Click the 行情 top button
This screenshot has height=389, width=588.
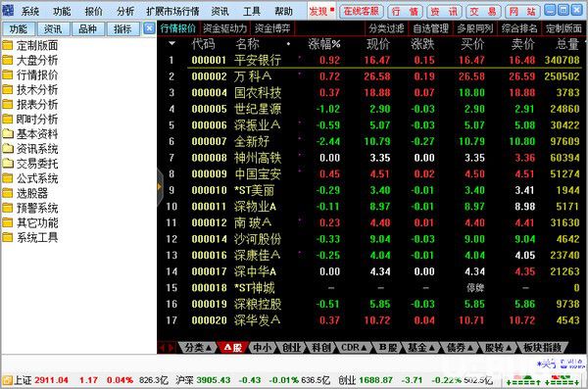tap(405, 11)
